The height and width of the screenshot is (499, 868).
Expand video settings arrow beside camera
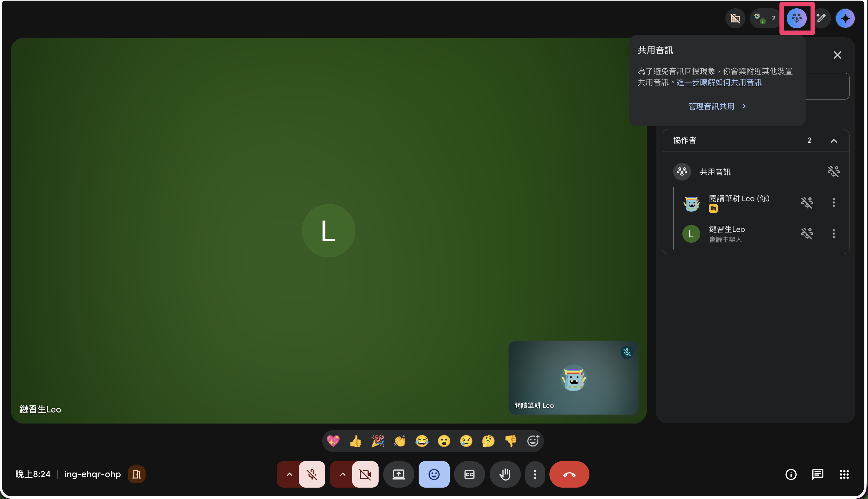pyautogui.click(x=342, y=474)
